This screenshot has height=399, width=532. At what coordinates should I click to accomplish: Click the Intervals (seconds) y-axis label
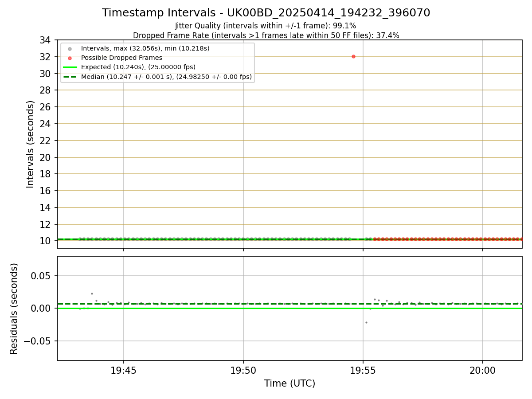(x=30, y=144)
